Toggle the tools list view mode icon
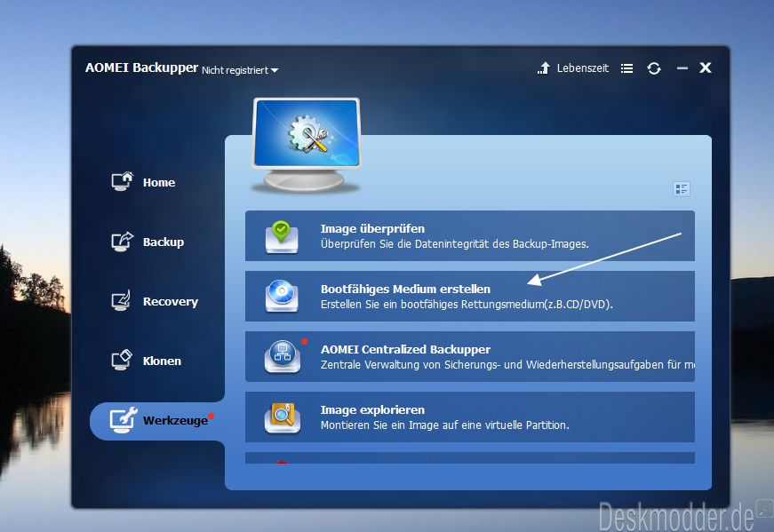The width and height of the screenshot is (774, 532). [x=682, y=189]
